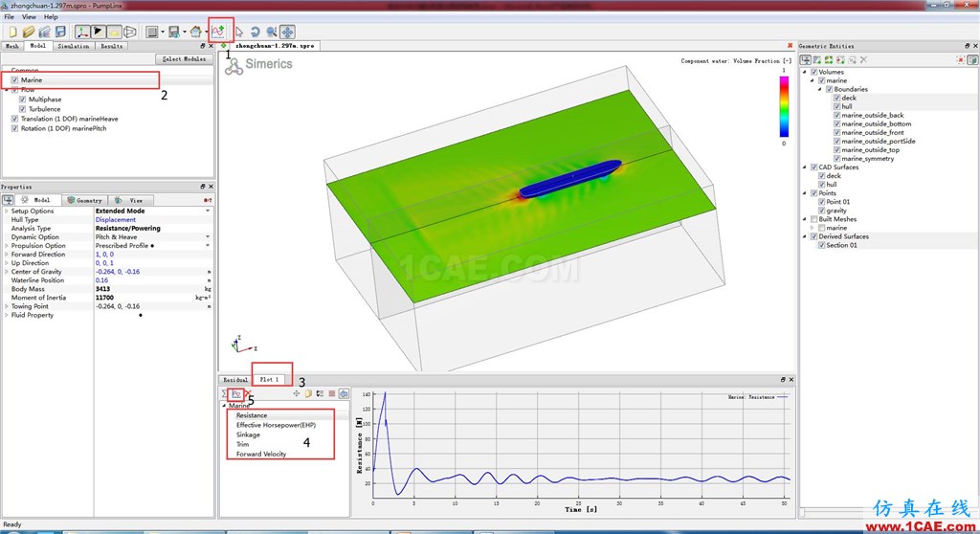
Task: Collapse the Marine node in plot list
Action: 225,406
